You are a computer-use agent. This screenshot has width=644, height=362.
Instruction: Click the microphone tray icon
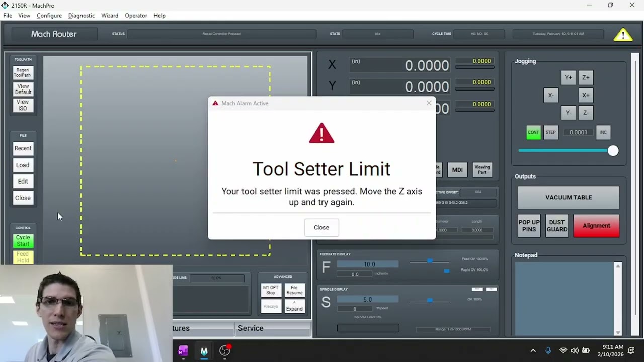pos(548,351)
